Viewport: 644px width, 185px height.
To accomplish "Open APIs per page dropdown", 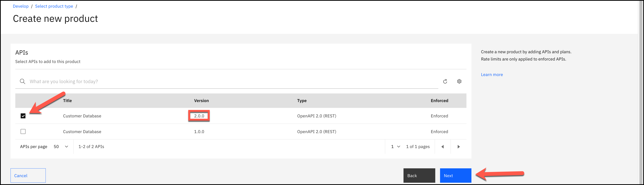I will 61,147.
